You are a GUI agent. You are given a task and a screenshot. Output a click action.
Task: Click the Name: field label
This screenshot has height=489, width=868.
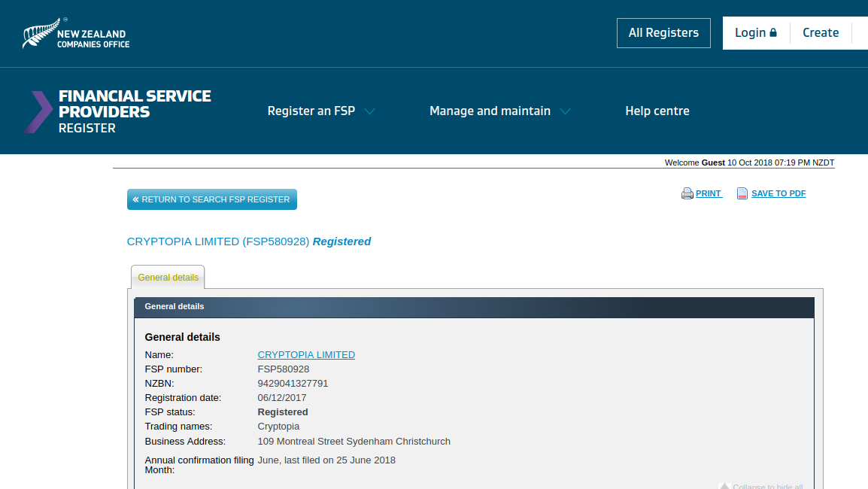(x=159, y=355)
